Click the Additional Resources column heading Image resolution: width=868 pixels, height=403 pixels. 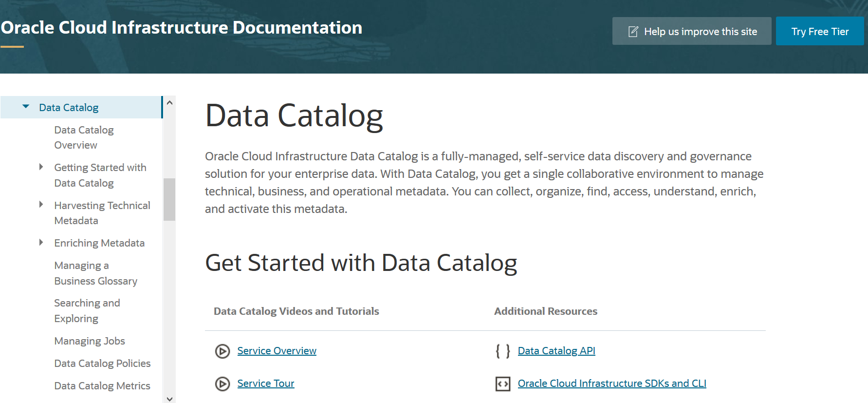pyautogui.click(x=546, y=311)
